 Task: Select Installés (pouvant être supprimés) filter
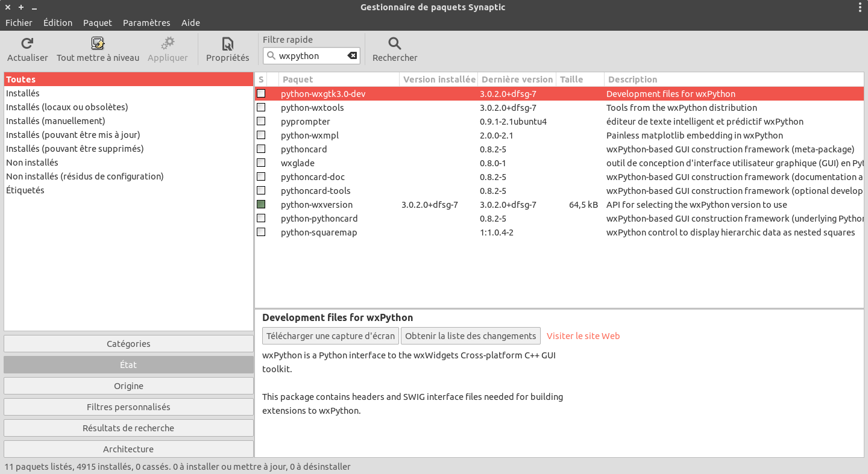128,149
